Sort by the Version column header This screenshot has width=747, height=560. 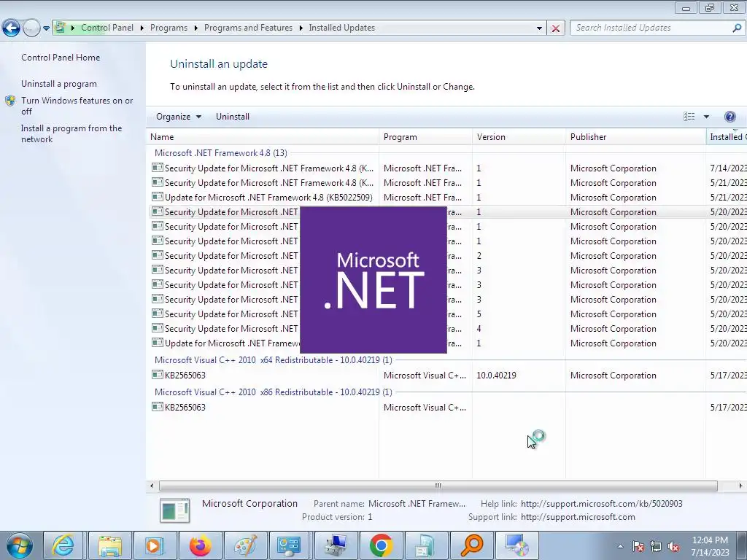pos(519,137)
